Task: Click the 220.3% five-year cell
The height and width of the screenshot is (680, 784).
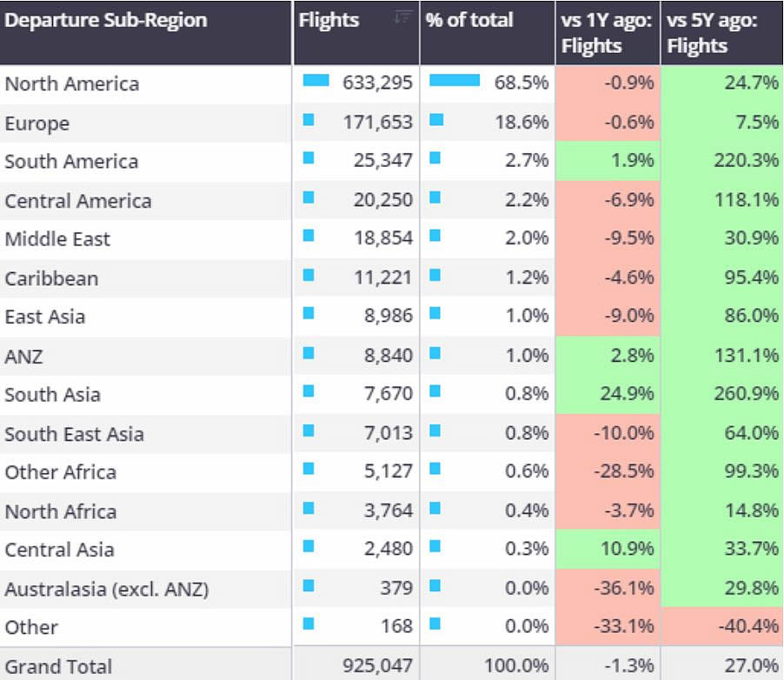Action: pos(722,161)
